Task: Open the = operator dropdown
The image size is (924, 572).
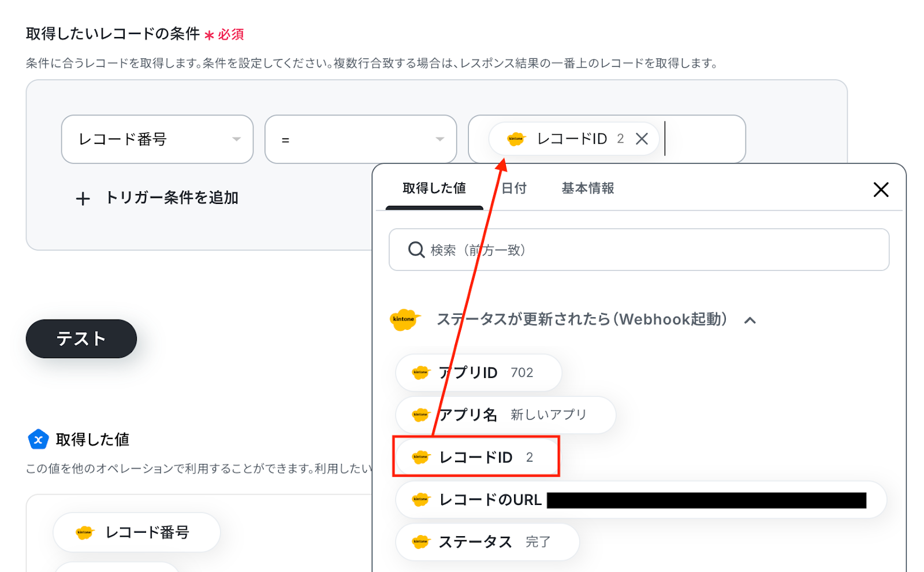Action: point(360,139)
